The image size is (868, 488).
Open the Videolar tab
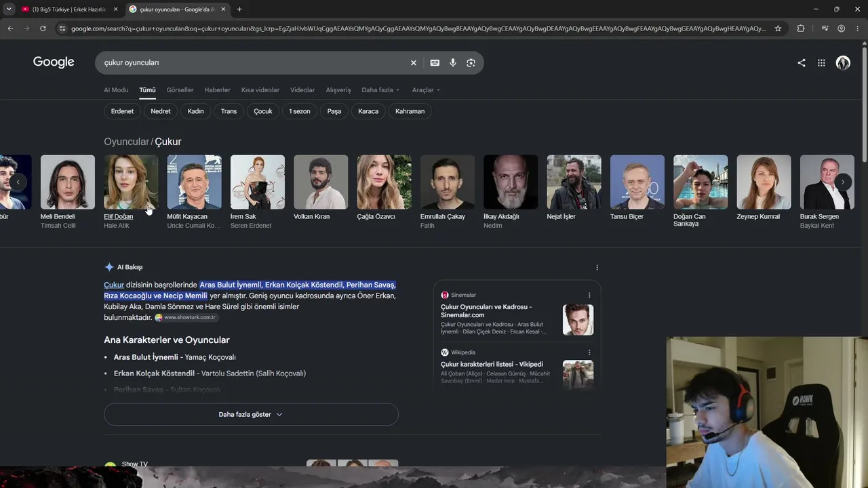coord(302,90)
